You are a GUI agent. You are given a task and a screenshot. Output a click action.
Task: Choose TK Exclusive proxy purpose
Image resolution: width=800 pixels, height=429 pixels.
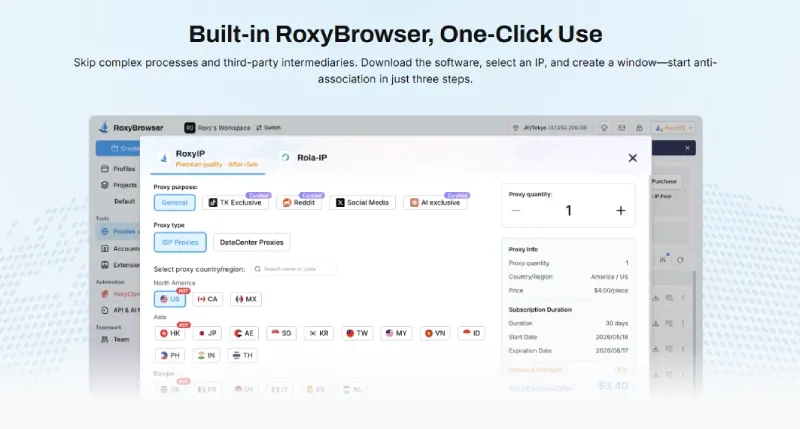[235, 203]
